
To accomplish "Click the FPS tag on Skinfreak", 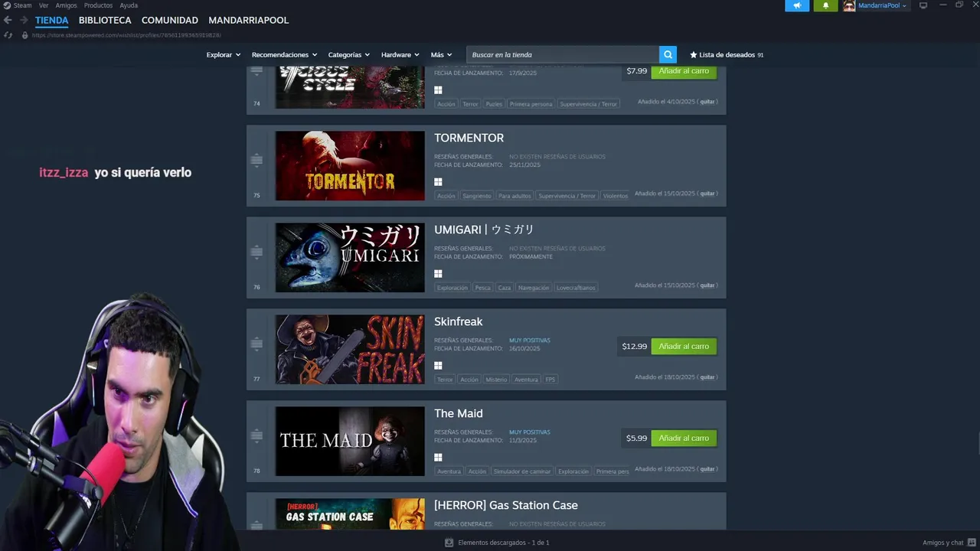I will (550, 380).
